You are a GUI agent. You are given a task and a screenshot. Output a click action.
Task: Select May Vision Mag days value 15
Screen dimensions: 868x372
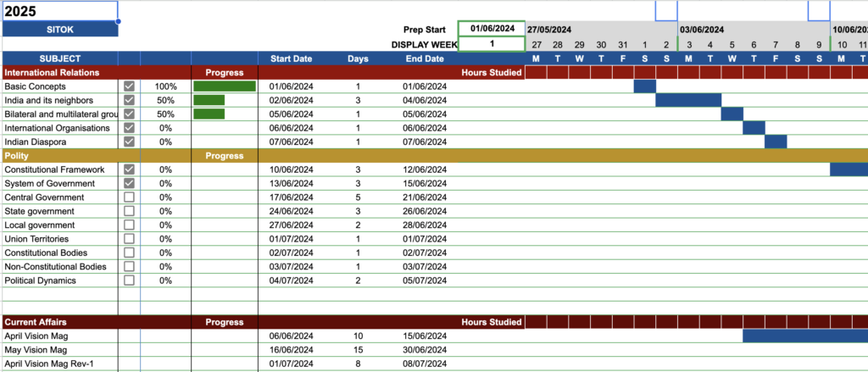pyautogui.click(x=358, y=350)
